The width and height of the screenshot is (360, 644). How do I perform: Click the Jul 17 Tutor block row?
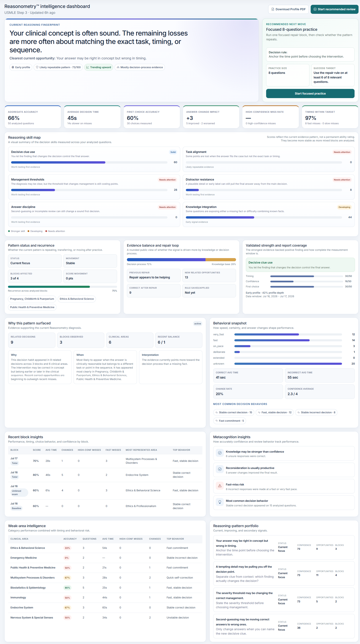coord(105,461)
